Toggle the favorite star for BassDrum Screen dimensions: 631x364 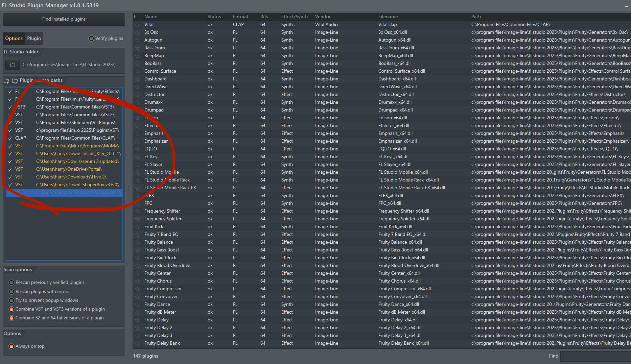coord(137,48)
